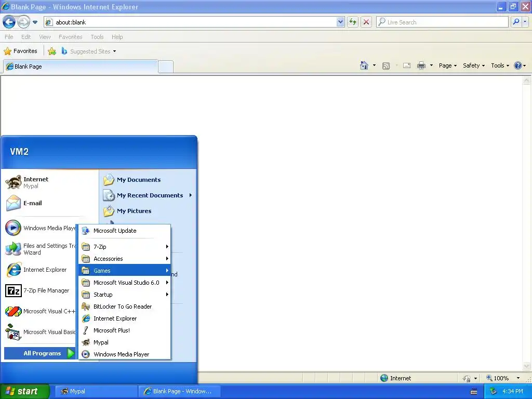Click the Read Mail icon
Image resolution: width=532 pixels, height=399 pixels.
click(407, 65)
